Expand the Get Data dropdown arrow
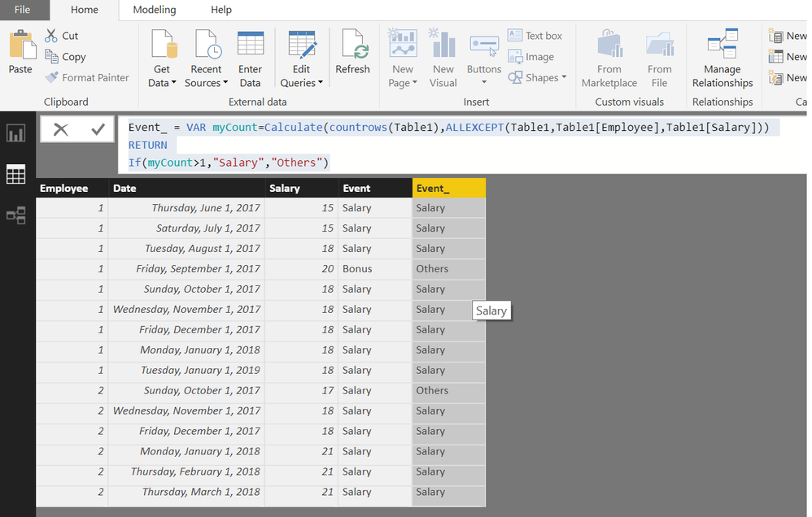 coord(174,83)
